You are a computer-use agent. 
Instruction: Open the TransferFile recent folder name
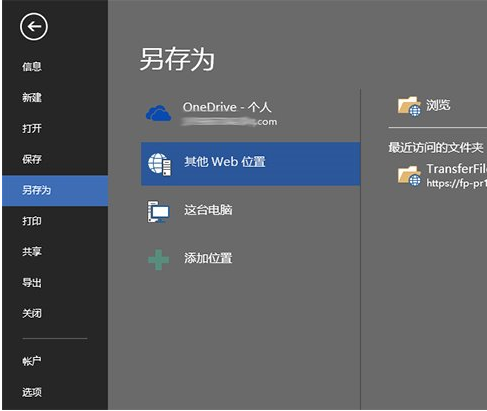pos(457,169)
